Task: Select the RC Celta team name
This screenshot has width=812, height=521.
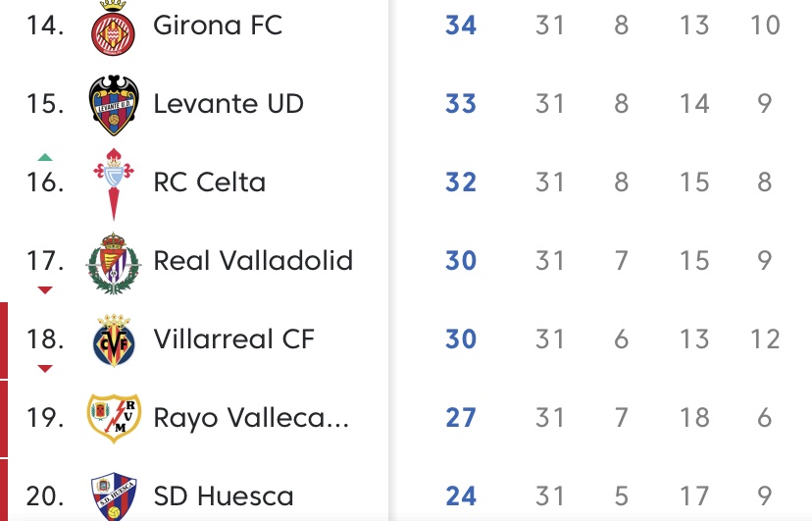Action: coord(209,182)
